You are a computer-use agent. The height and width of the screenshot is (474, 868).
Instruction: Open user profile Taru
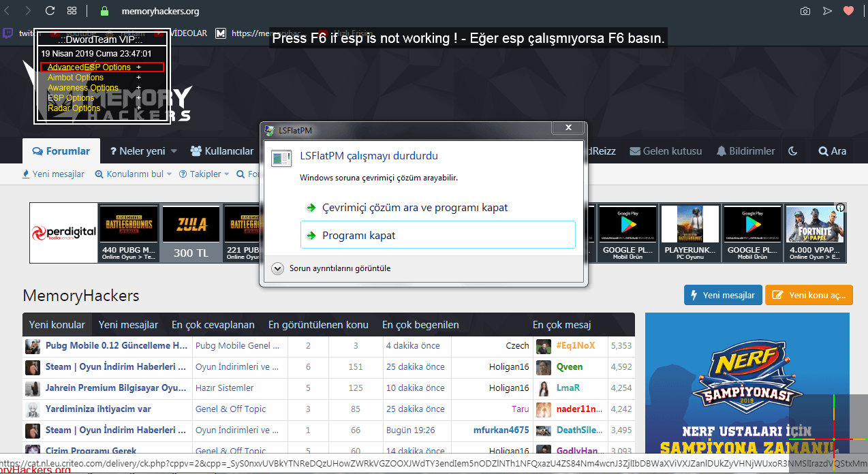point(521,409)
